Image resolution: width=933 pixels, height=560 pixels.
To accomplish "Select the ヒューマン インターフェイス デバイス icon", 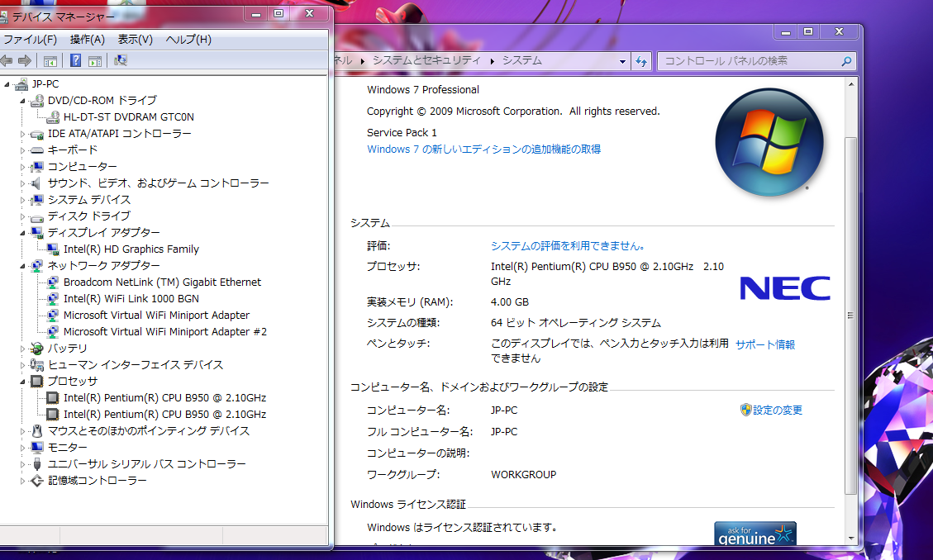I will point(37,365).
